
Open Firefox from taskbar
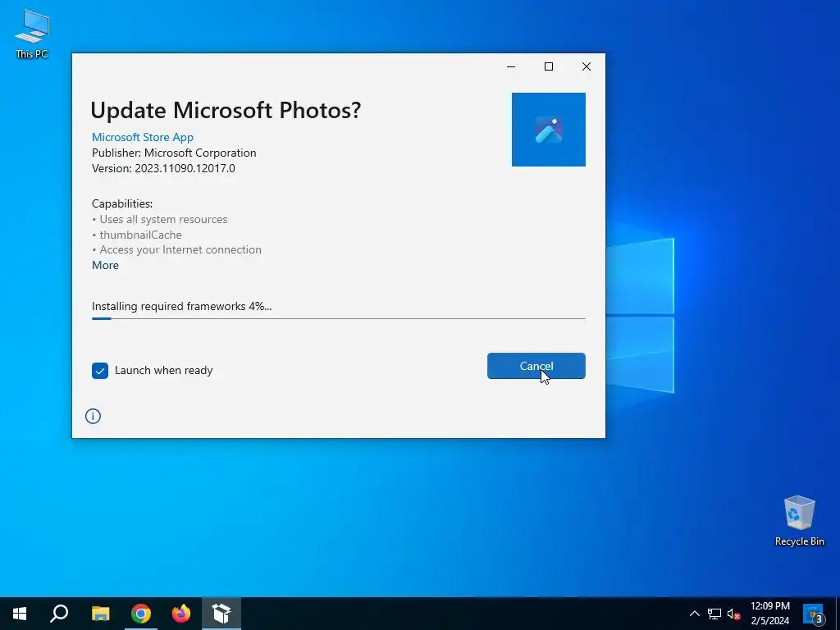tap(181, 614)
